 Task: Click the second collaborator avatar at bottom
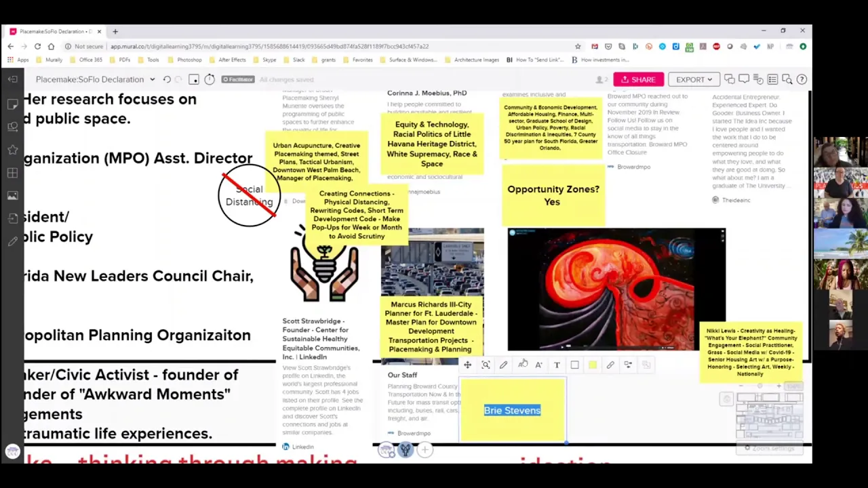[x=406, y=449]
